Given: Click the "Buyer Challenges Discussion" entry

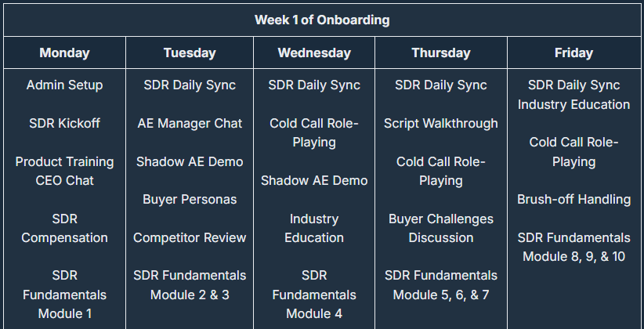Looking at the screenshot, I should [x=441, y=228].
